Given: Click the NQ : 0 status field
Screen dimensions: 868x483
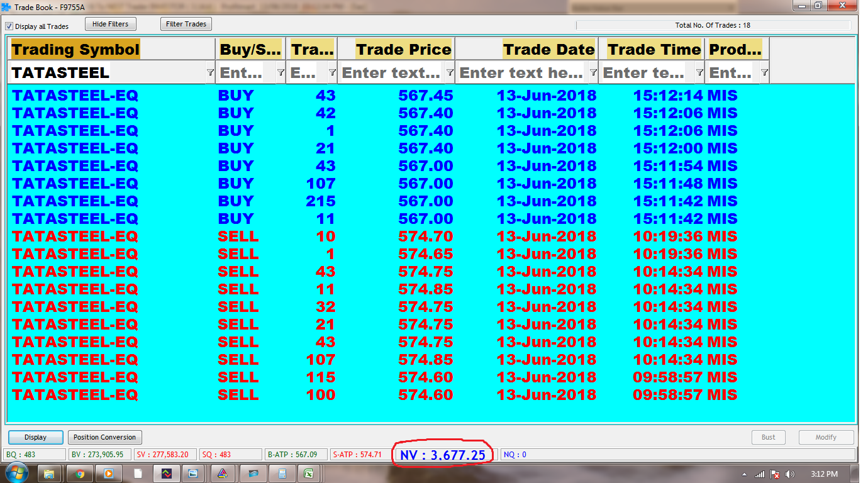Looking at the screenshot, I should pyautogui.click(x=677, y=455).
